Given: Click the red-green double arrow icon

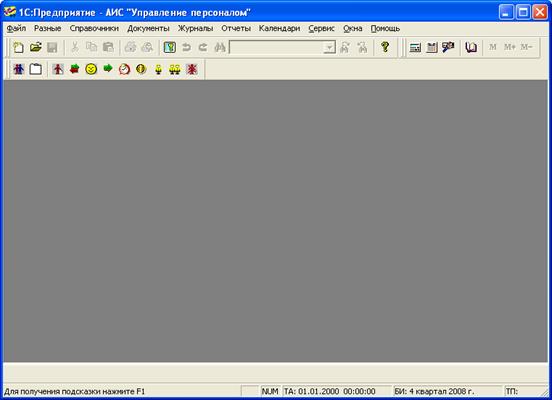Looking at the screenshot, I should [75, 69].
